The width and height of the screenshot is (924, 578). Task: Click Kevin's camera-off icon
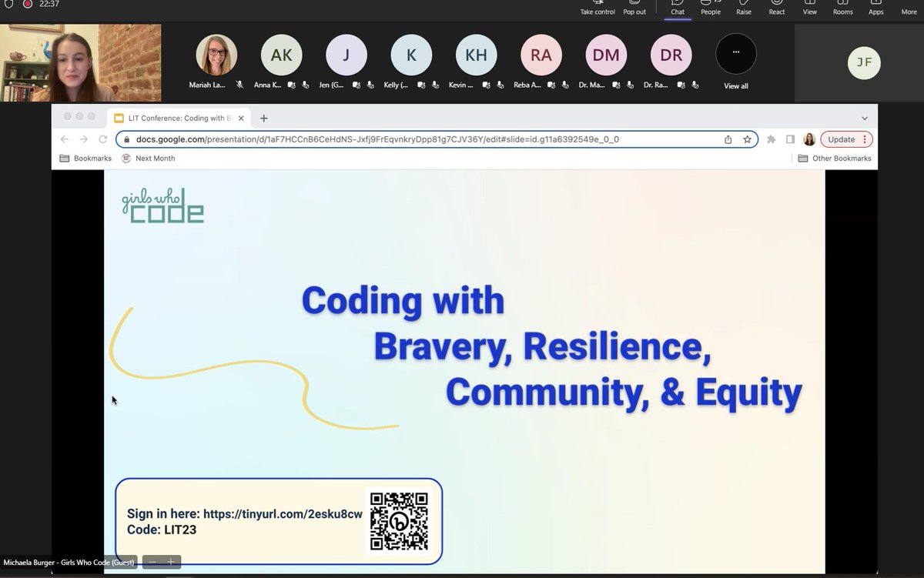487,85
